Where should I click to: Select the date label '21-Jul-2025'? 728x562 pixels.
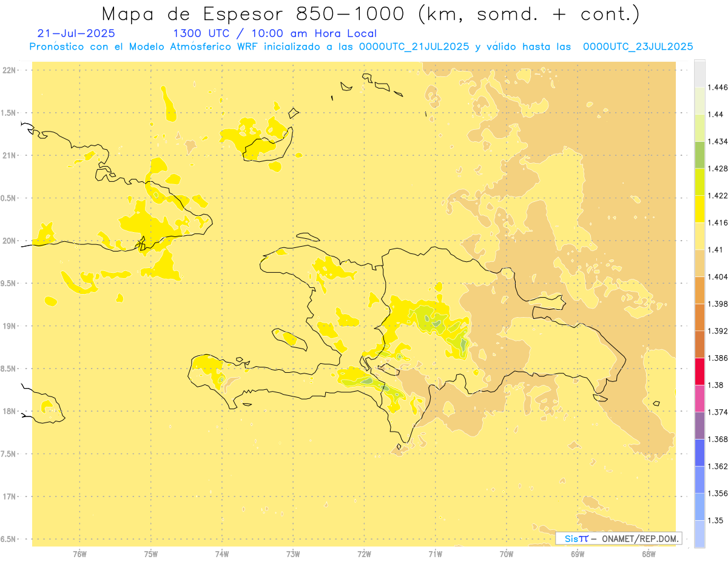(x=76, y=33)
